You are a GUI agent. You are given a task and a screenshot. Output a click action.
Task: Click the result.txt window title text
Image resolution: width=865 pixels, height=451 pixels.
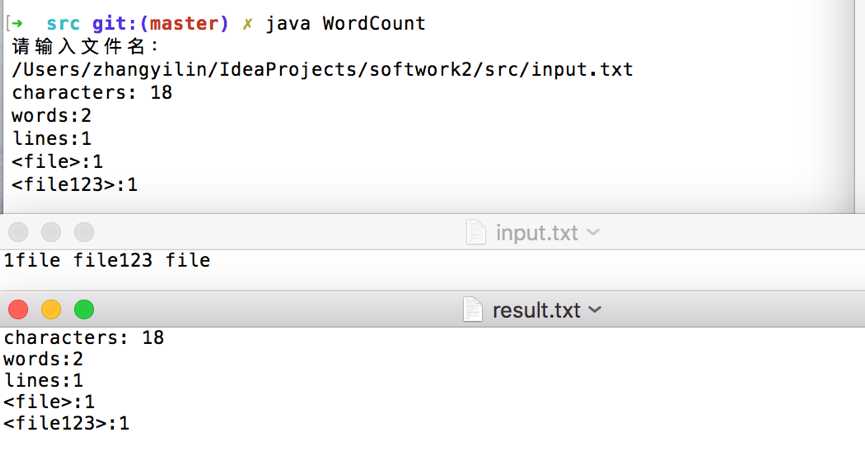tap(536, 310)
